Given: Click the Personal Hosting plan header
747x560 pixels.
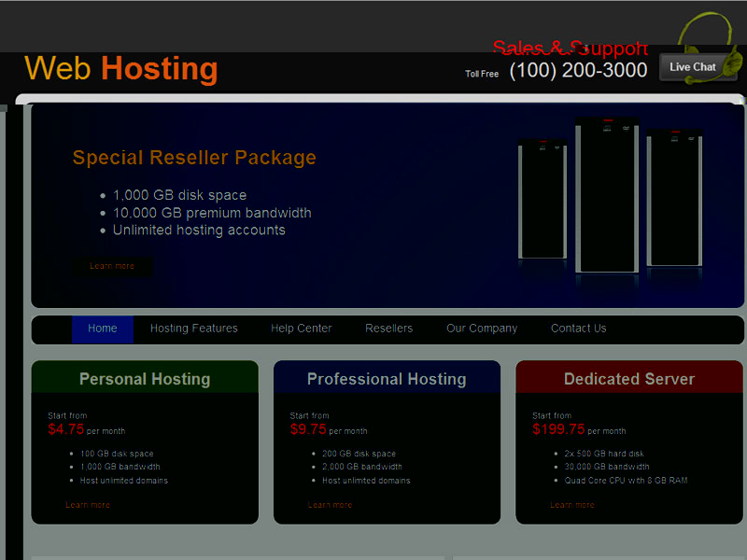Looking at the screenshot, I should [145, 379].
